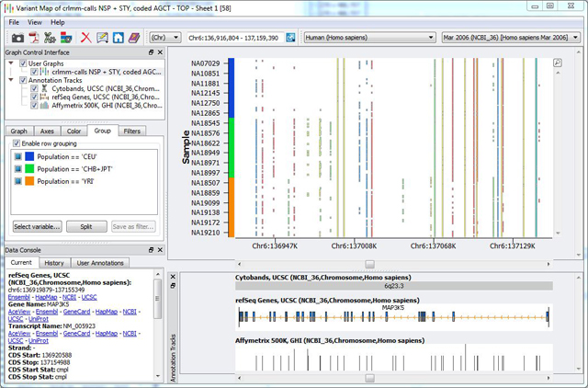
Task: Undock the Annotation Tracks pane
Action: coord(173,286)
